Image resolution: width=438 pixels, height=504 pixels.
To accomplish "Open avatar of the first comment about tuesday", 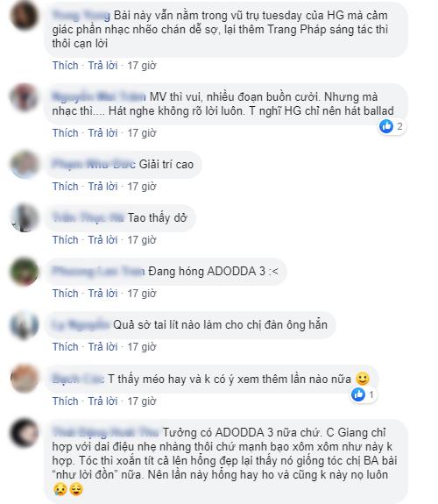I will coord(25,15).
